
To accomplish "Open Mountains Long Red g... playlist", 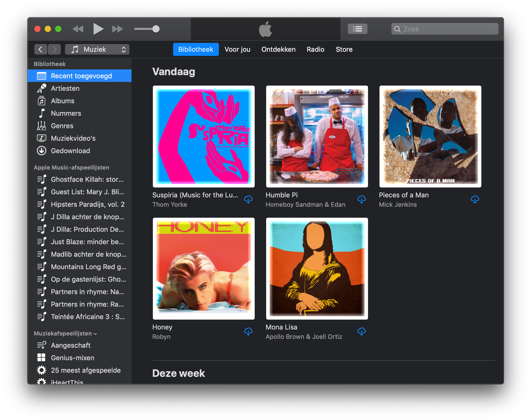I will click(x=80, y=267).
